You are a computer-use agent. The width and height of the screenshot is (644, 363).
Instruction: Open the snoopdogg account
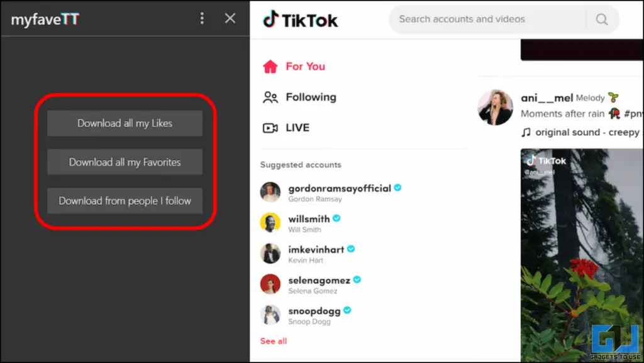[314, 311]
